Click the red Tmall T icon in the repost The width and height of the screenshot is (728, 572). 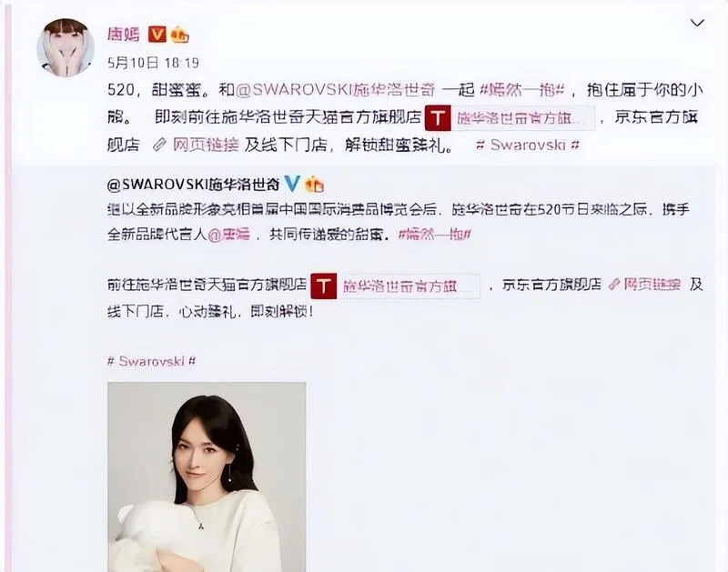point(324,286)
